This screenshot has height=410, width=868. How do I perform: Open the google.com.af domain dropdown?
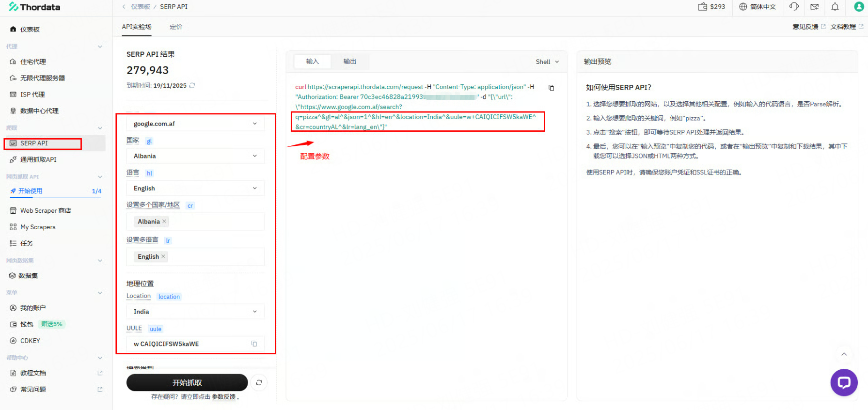pos(195,124)
